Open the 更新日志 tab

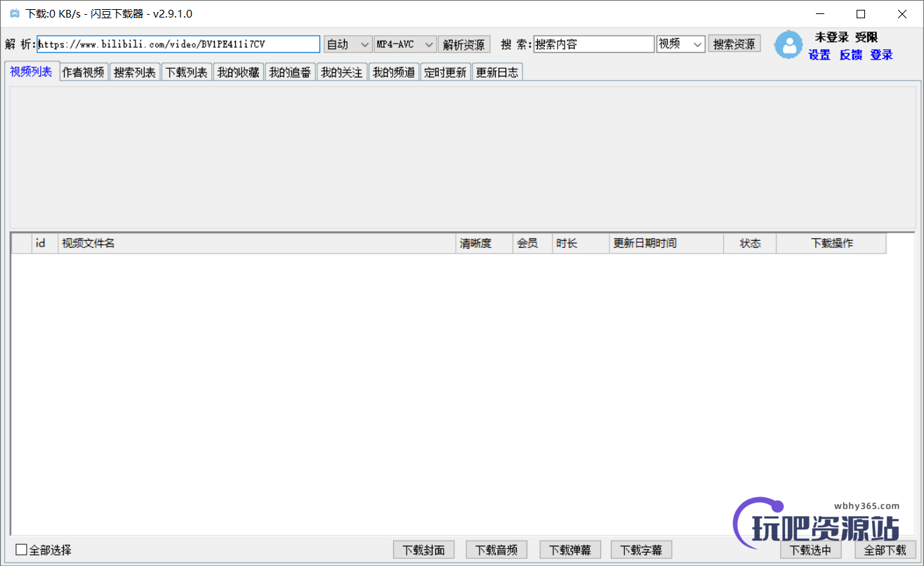pyautogui.click(x=497, y=72)
